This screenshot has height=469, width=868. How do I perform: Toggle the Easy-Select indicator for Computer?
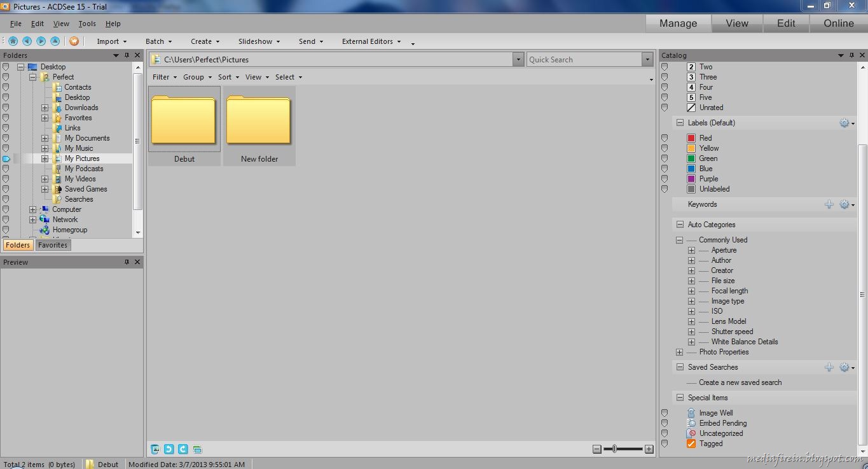pos(6,209)
